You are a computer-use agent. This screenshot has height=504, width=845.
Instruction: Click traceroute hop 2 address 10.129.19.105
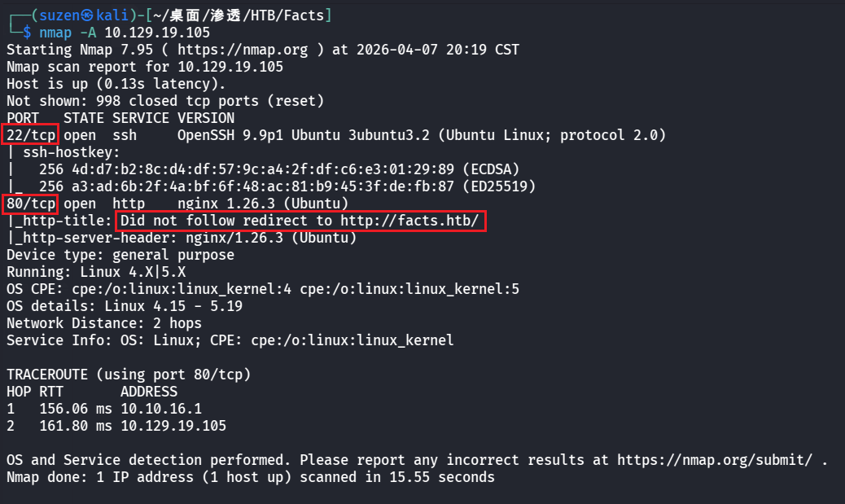(x=173, y=426)
